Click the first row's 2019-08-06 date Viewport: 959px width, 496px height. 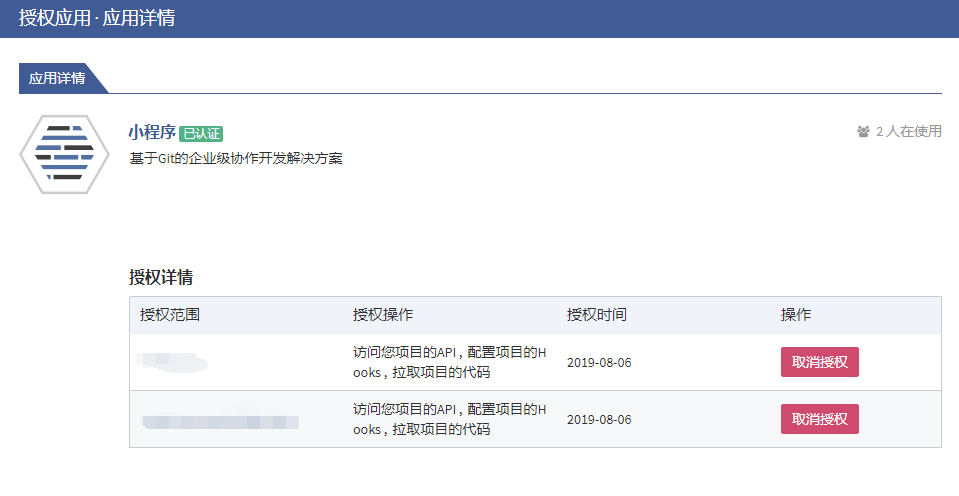coord(599,362)
